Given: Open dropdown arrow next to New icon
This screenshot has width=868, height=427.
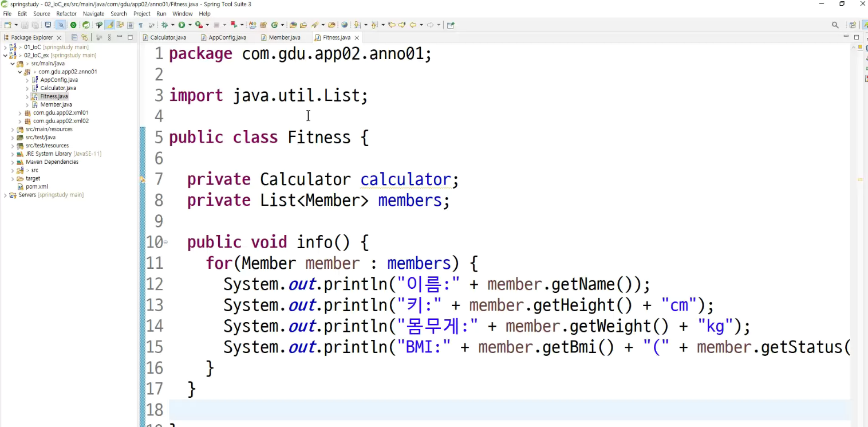Looking at the screenshot, I should 16,25.
